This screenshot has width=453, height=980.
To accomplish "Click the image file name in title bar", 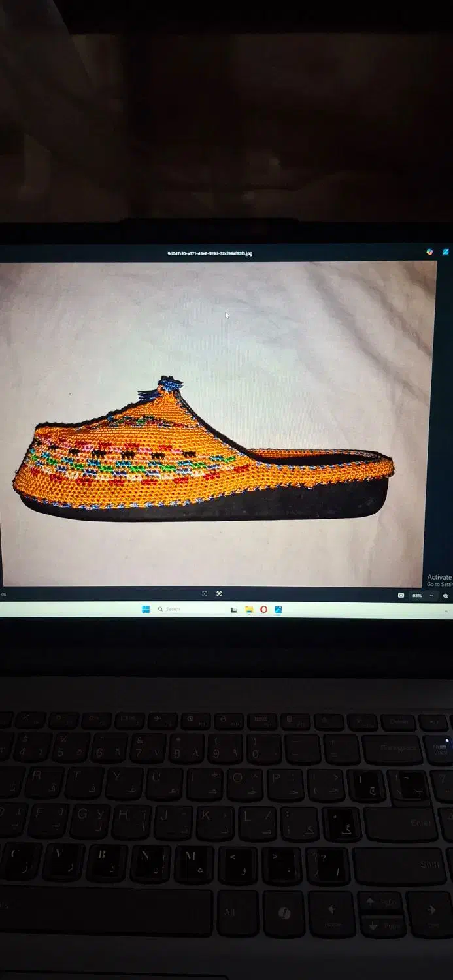I will click(209, 254).
